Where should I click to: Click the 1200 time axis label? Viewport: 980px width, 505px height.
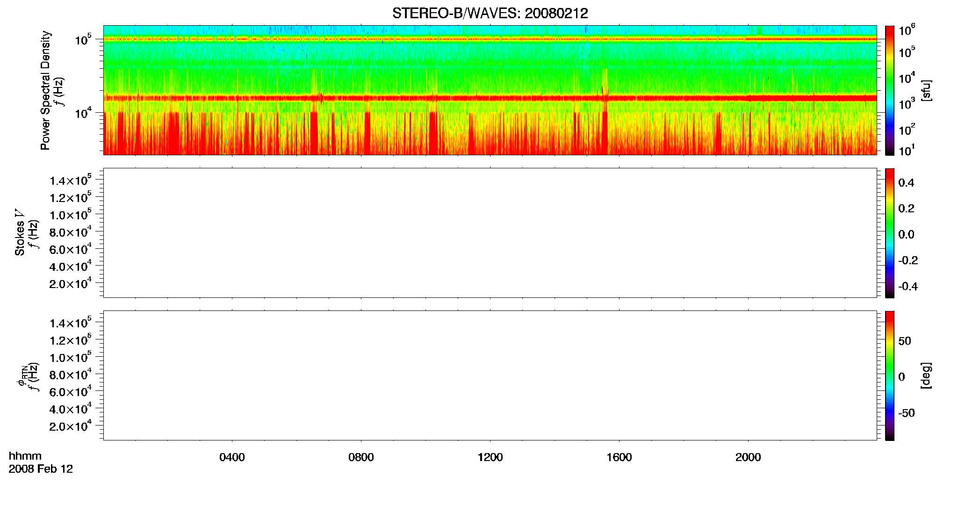click(490, 457)
